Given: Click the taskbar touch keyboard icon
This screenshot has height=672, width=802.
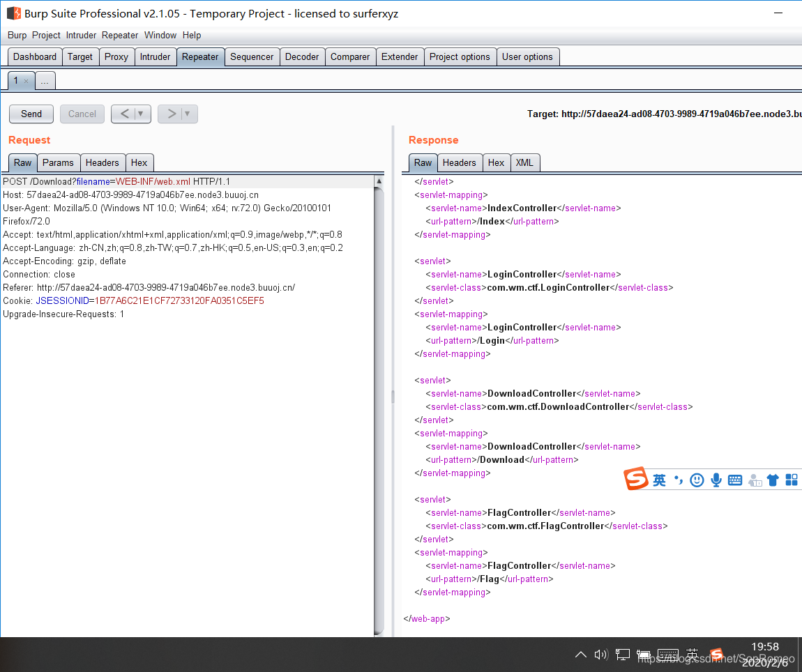Looking at the screenshot, I should coord(667,654).
